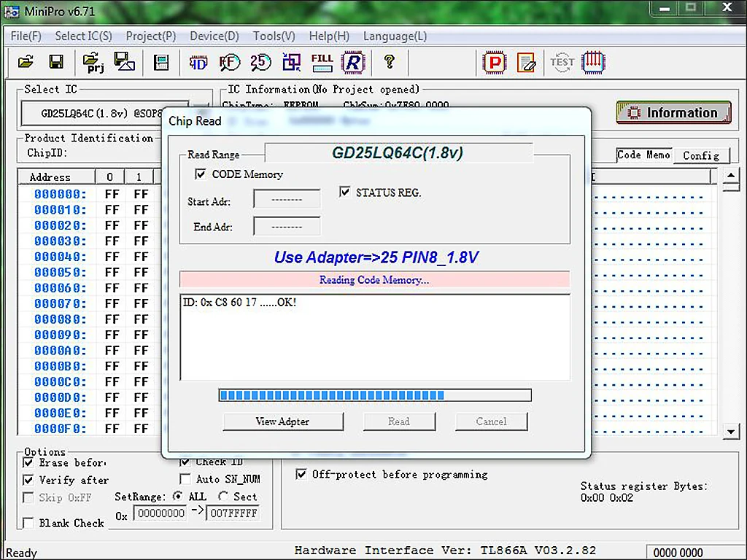This screenshot has height=560, width=747.
Task: Open help with the question mark icon
Action: point(390,61)
